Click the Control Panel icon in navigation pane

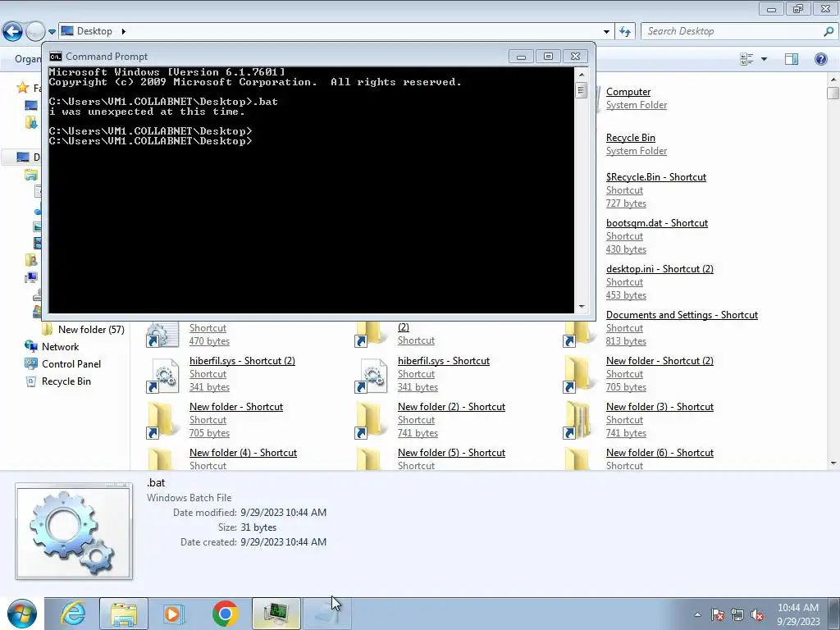coord(30,363)
